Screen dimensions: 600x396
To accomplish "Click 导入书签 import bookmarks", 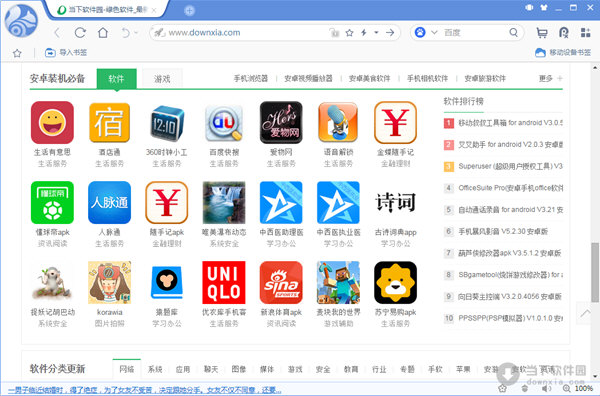I will [66, 52].
